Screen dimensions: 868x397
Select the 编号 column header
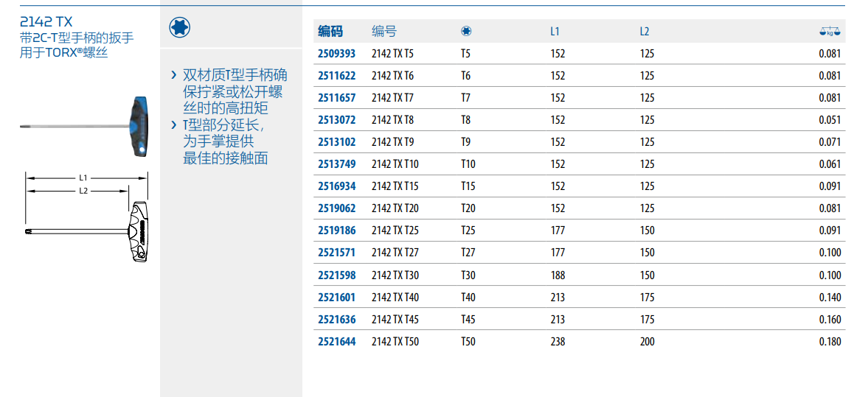[383, 32]
